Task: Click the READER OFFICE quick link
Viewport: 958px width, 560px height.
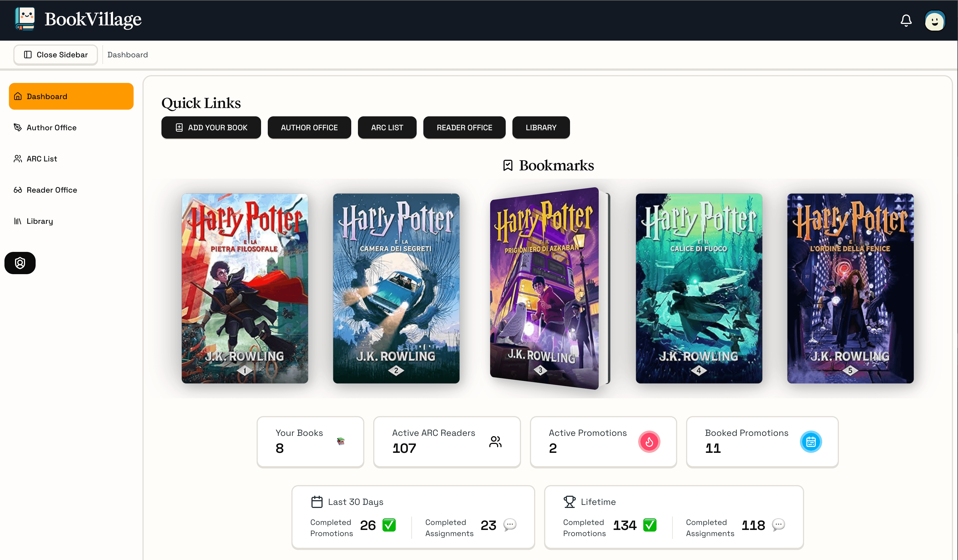Action: click(464, 128)
